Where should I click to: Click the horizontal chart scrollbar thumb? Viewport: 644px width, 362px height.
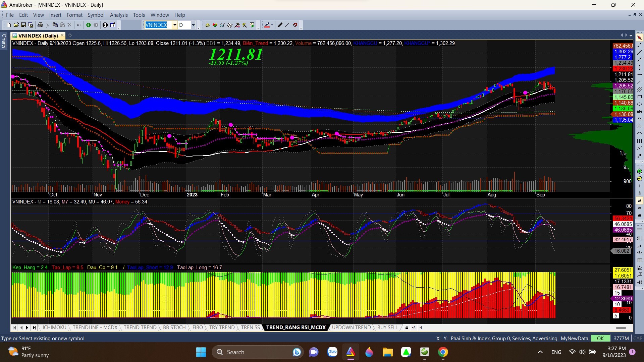coord(621,327)
